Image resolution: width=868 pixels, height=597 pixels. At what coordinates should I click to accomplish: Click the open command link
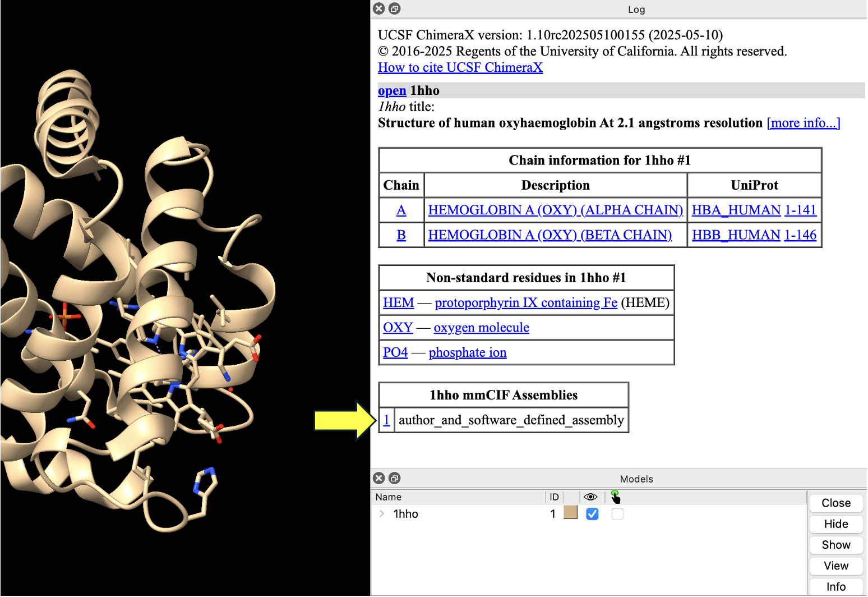(x=392, y=91)
